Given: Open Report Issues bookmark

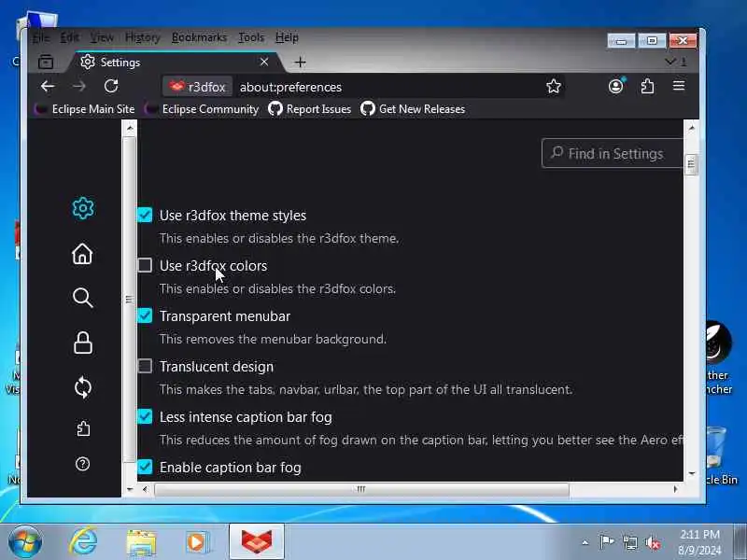Looking at the screenshot, I should 310,109.
